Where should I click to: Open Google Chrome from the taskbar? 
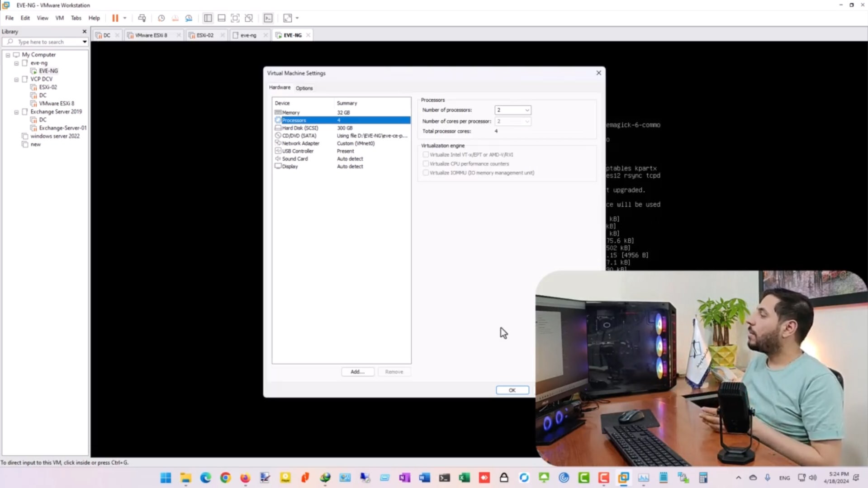pos(225,478)
